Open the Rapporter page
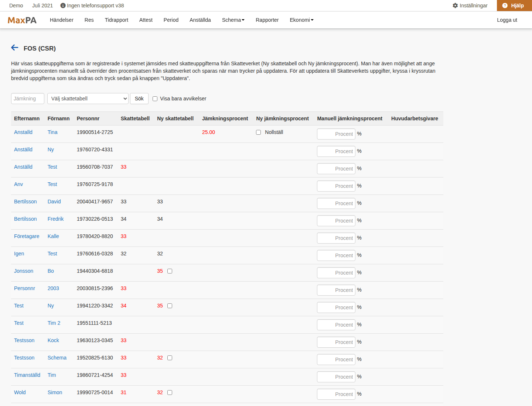The height and width of the screenshot is (406, 532). [267, 20]
